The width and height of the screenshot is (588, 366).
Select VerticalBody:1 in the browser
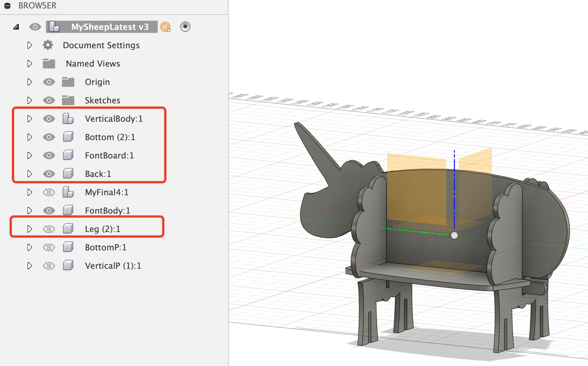tap(114, 119)
